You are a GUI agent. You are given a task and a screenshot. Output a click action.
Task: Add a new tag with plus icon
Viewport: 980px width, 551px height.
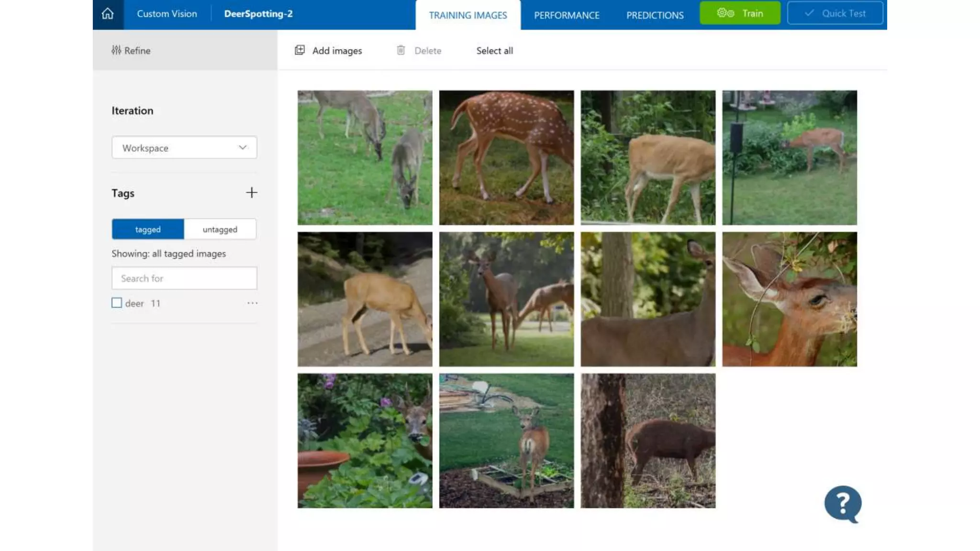[252, 193]
